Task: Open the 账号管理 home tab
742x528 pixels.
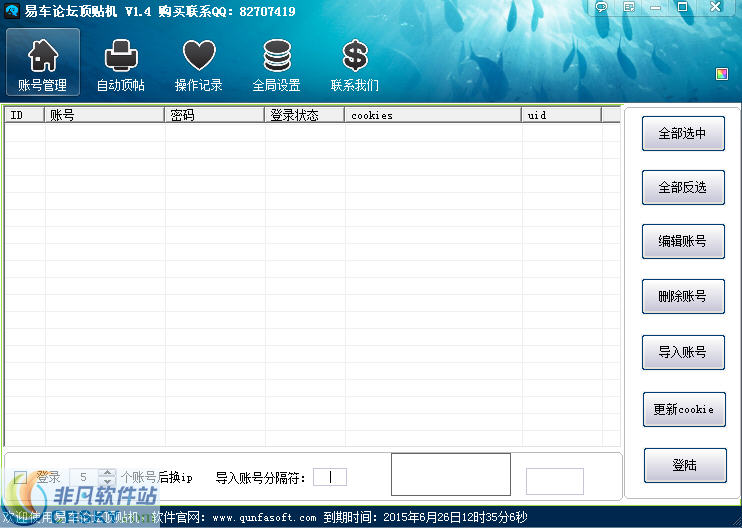Action: [43, 62]
